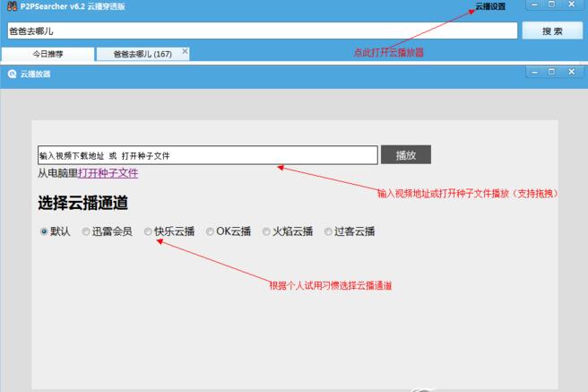The image size is (588, 392).
Task: Click the video address input field
Action: pyautogui.click(x=207, y=155)
